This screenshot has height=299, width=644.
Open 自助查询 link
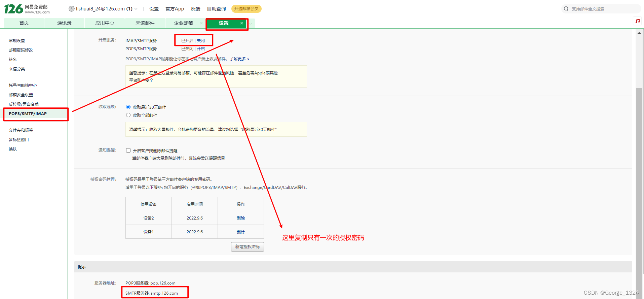[x=216, y=9]
